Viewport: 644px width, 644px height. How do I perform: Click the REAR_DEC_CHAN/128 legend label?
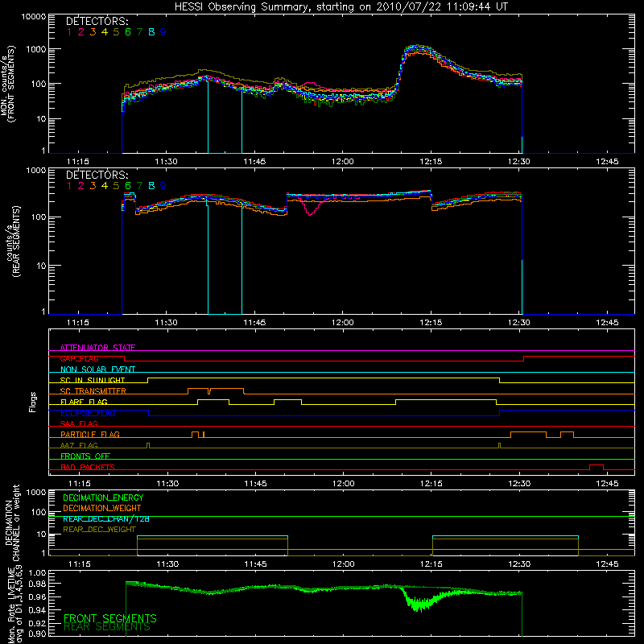[x=106, y=519]
